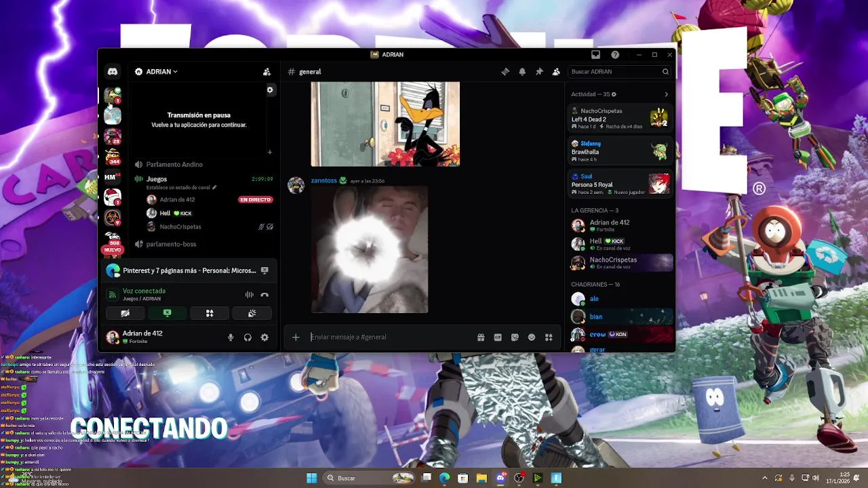
Task: Open the image posted by zanntoss
Action: pyautogui.click(x=370, y=249)
